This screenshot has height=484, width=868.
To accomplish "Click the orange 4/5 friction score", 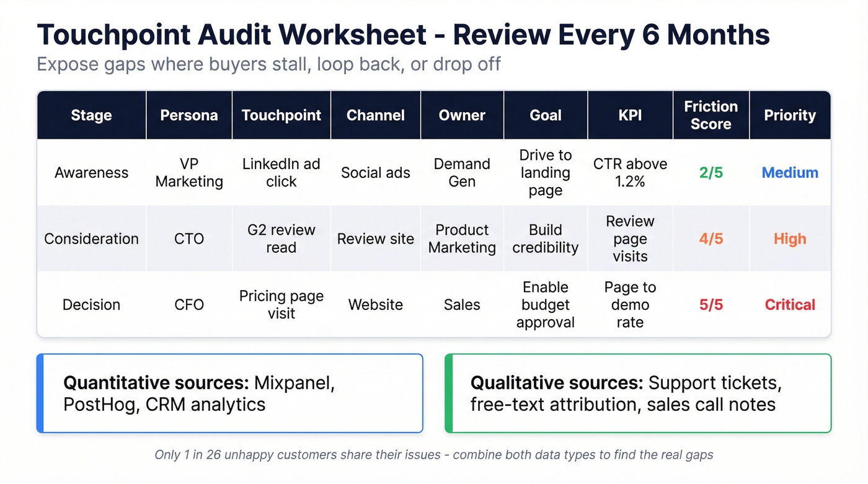I will (711, 238).
